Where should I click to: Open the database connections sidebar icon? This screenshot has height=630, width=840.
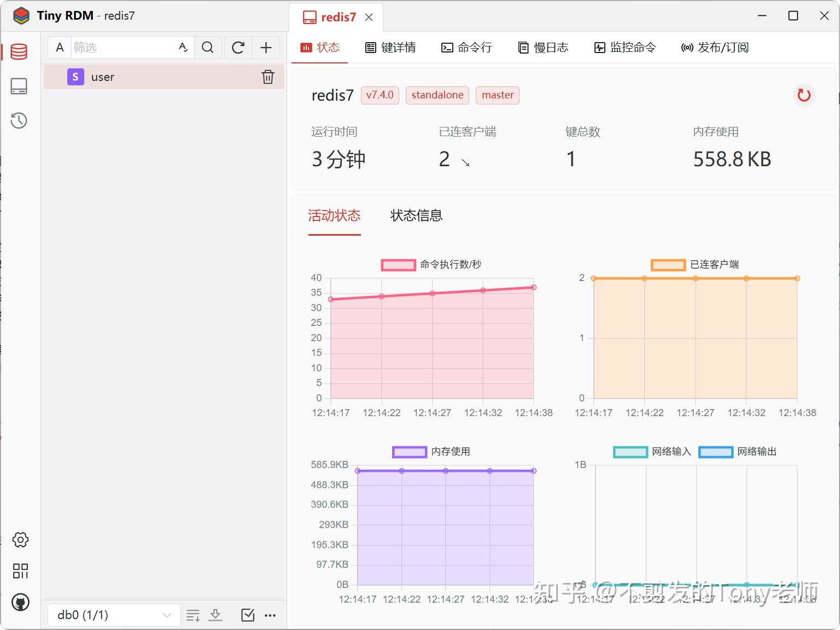click(19, 51)
